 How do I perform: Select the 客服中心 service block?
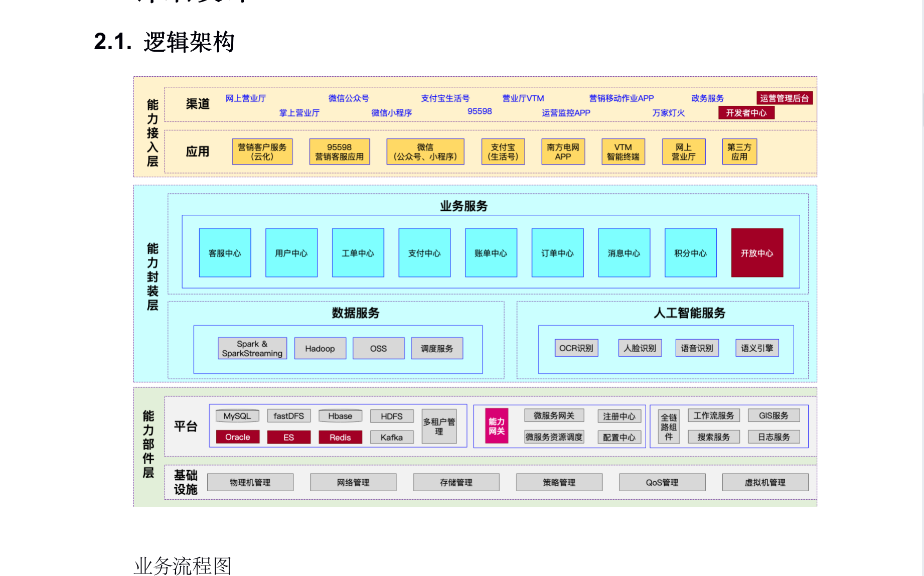[x=225, y=253]
